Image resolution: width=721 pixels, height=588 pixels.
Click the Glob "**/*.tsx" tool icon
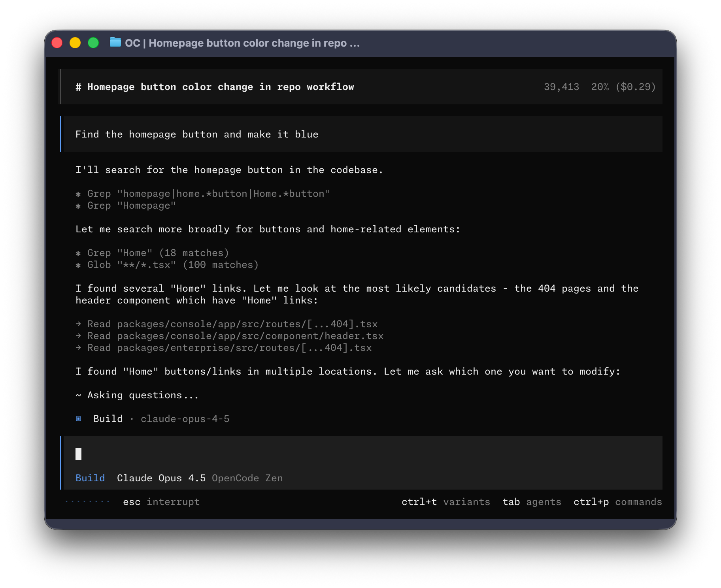click(x=79, y=265)
